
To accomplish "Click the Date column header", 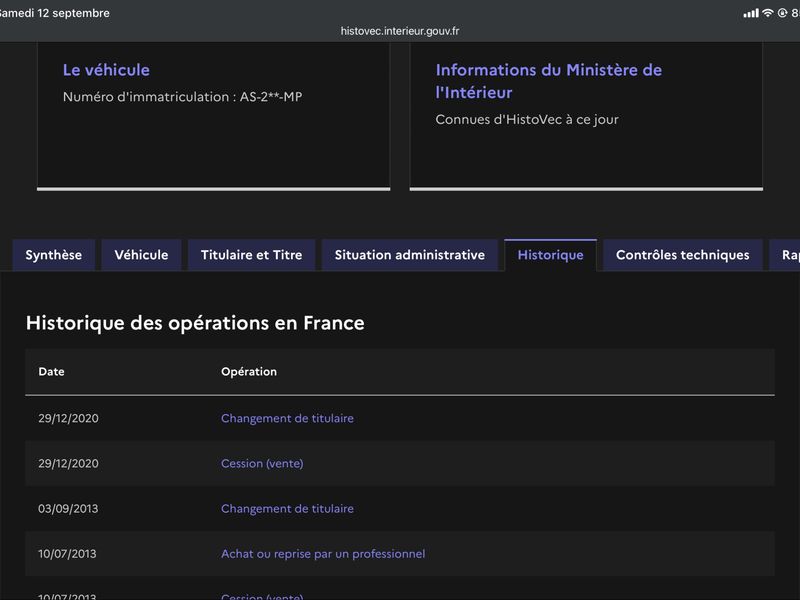I will [x=52, y=371].
